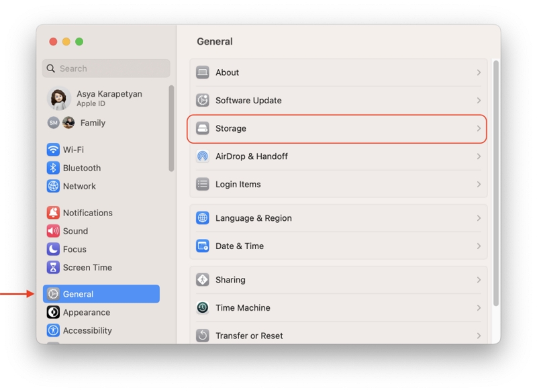Click the red close window button
The image size is (537, 392).
53,42
